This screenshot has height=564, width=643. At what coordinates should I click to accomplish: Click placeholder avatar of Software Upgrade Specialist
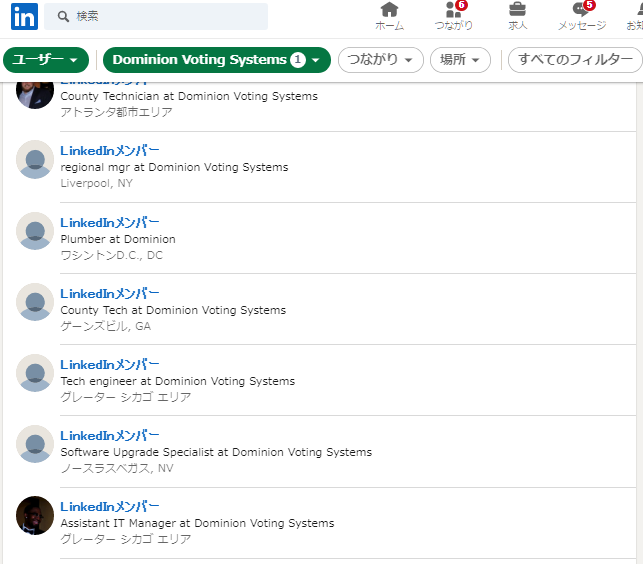click(x=35, y=444)
